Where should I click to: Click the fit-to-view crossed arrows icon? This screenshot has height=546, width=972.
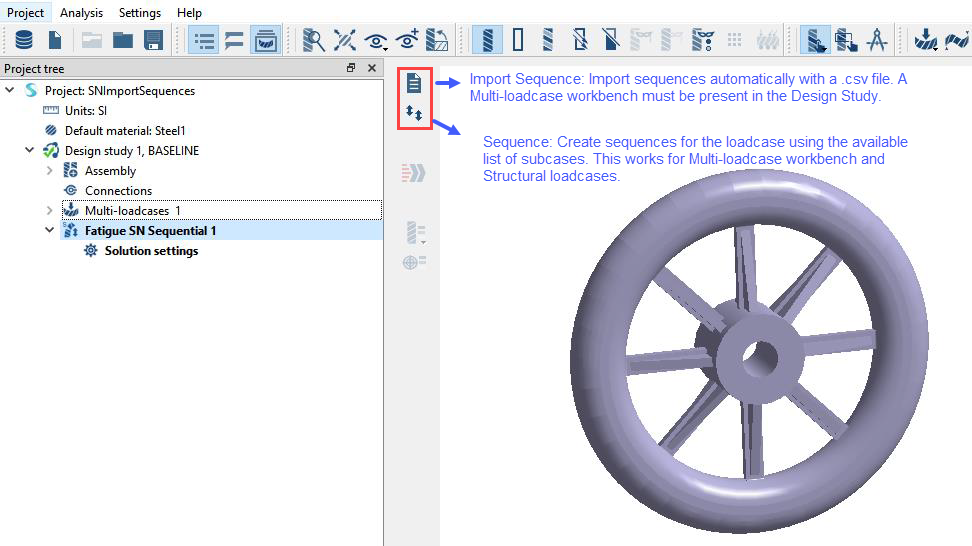(x=345, y=41)
